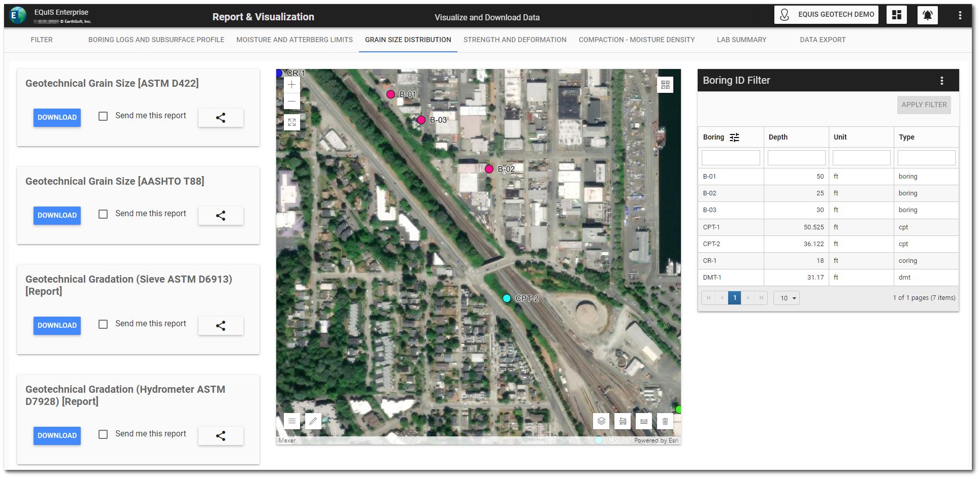Tick Send me this report for Hydrometer D7928

coord(103,434)
